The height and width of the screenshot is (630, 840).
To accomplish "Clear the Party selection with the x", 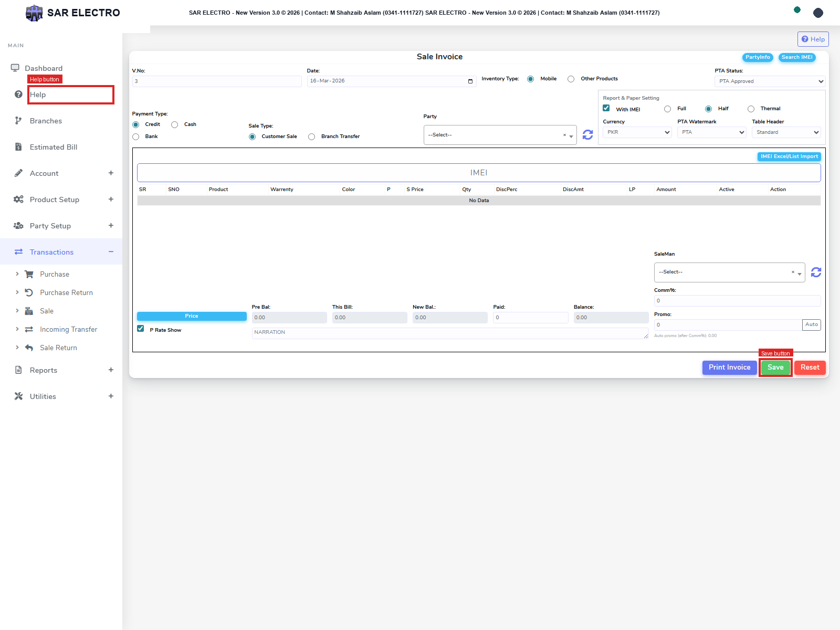I will pos(564,135).
